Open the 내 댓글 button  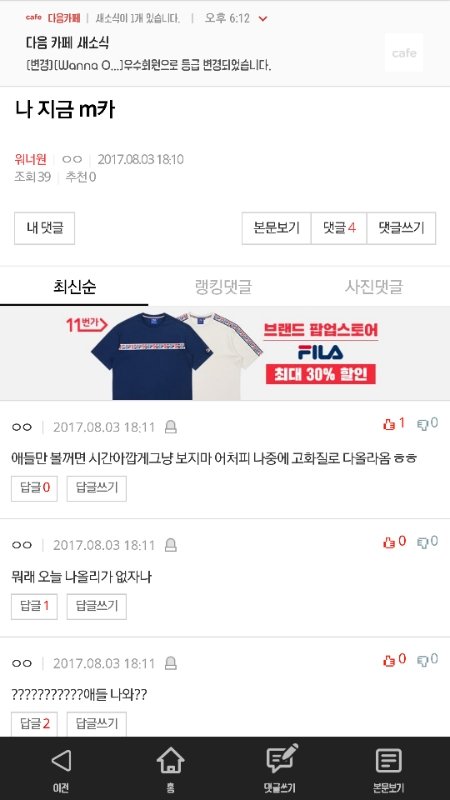[x=44, y=228]
